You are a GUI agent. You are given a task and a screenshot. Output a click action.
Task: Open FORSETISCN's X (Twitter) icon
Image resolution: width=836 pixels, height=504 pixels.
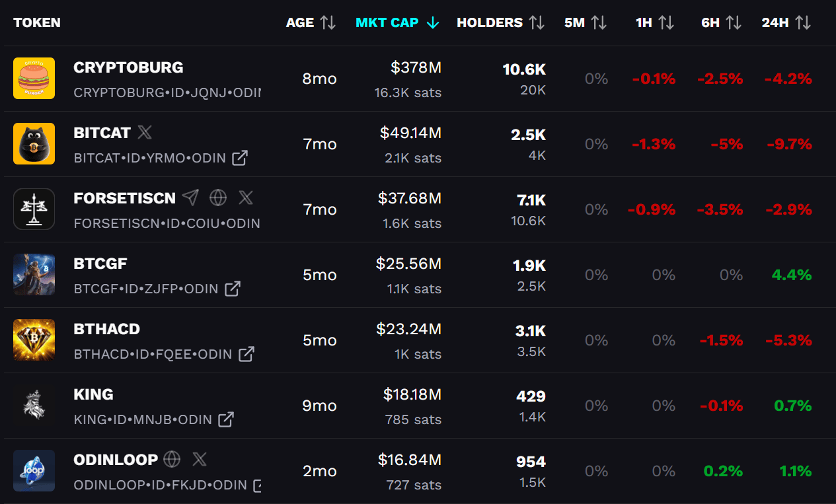(245, 198)
